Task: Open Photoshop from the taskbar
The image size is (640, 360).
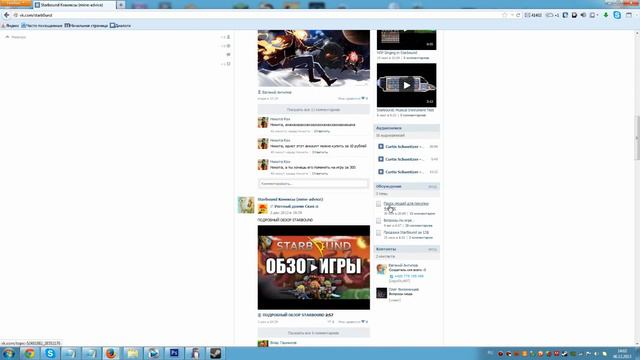Action: (174, 353)
